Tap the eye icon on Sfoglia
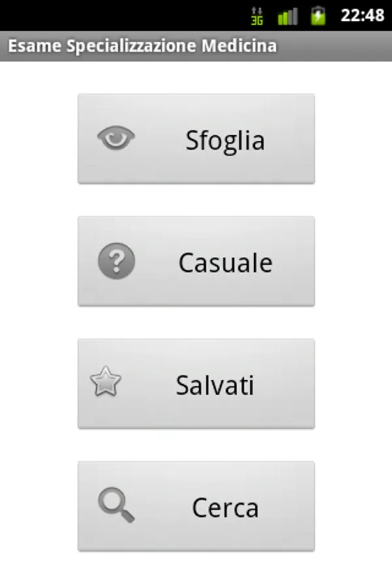The width and height of the screenshot is (392, 588). pos(116,138)
